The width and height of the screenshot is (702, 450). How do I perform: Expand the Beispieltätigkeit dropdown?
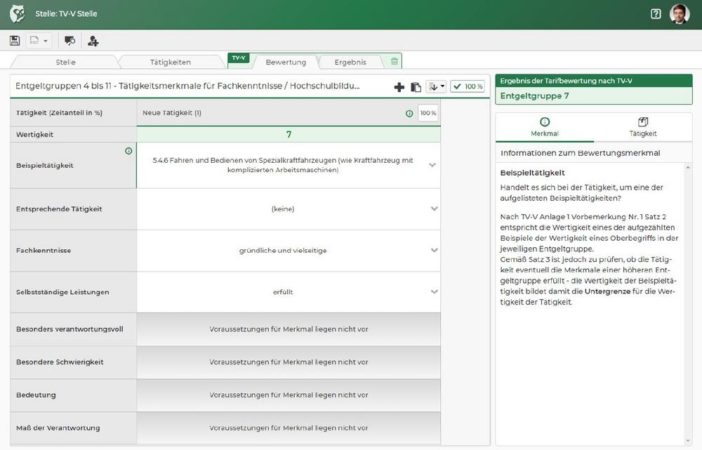pyautogui.click(x=433, y=165)
